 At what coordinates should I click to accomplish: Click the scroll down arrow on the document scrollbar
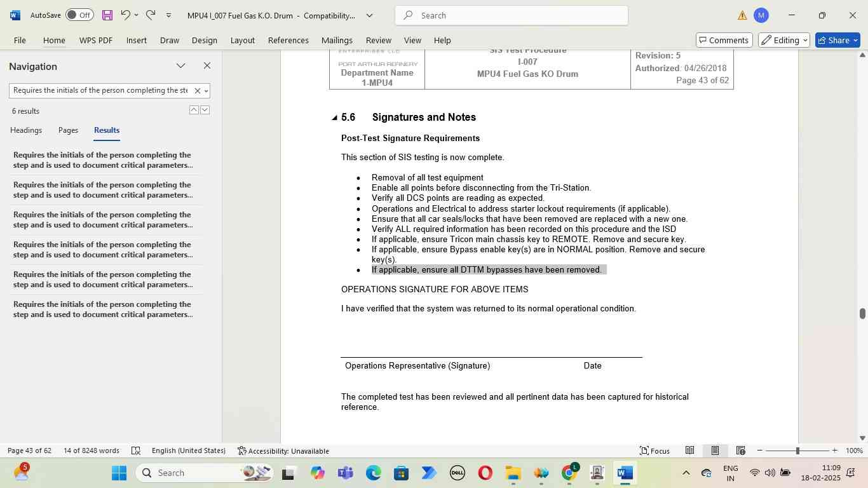click(x=862, y=438)
